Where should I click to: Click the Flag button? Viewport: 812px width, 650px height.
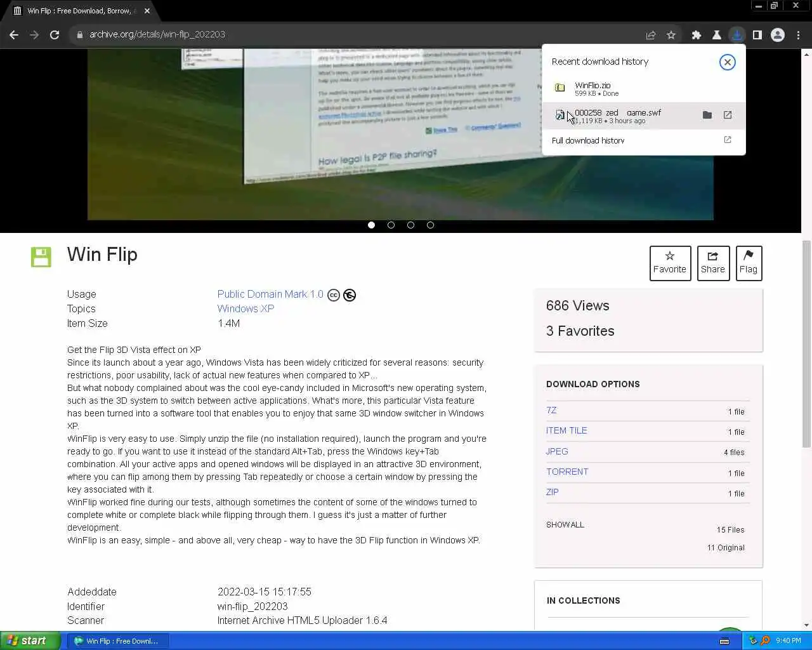(x=749, y=263)
